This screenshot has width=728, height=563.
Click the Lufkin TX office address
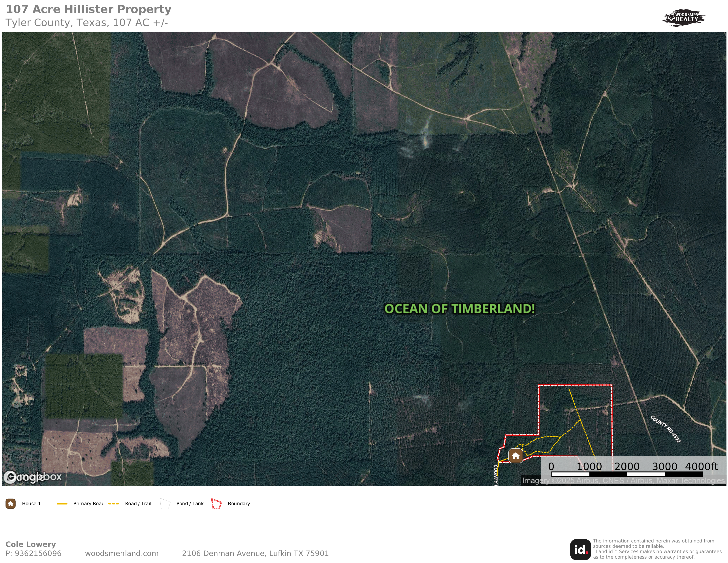click(255, 553)
